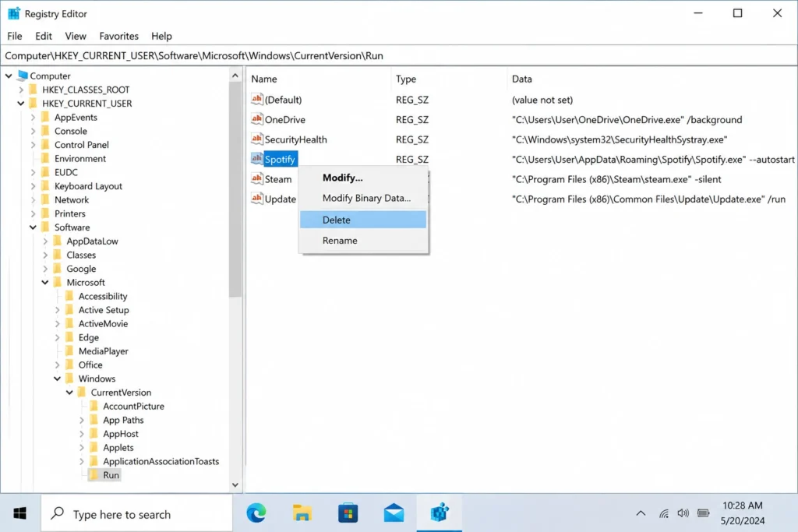Select the OneDrive value name
This screenshot has width=798, height=532.
click(x=284, y=119)
